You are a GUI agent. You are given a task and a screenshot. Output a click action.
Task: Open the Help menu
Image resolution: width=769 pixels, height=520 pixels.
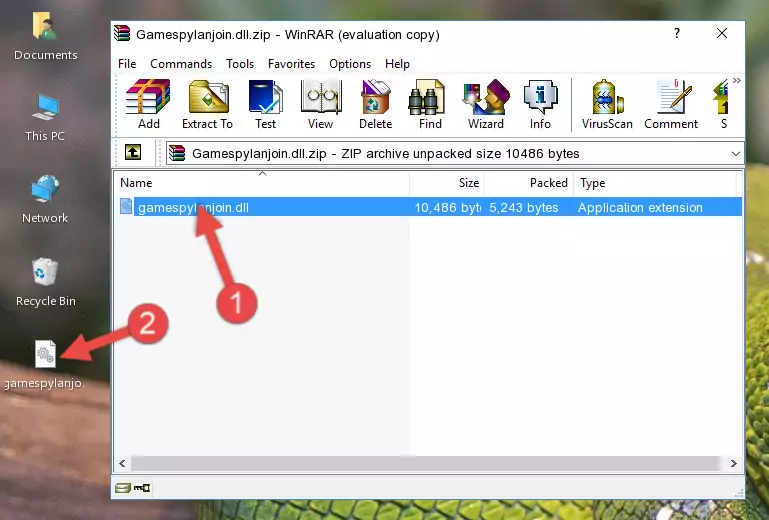pos(397,64)
